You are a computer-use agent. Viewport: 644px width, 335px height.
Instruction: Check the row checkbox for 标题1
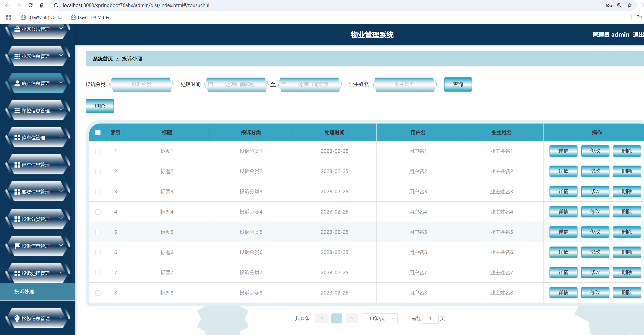(98, 151)
